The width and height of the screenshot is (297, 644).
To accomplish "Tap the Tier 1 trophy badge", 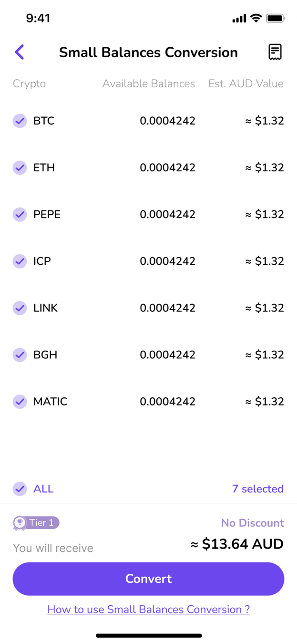I will point(36,523).
